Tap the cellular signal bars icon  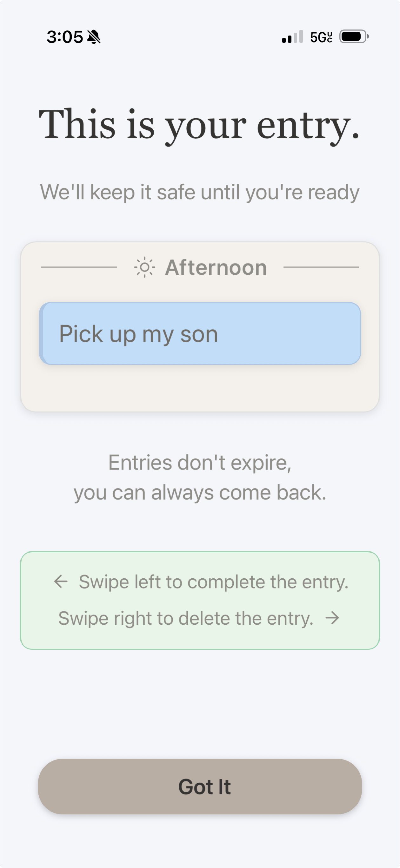292,37
